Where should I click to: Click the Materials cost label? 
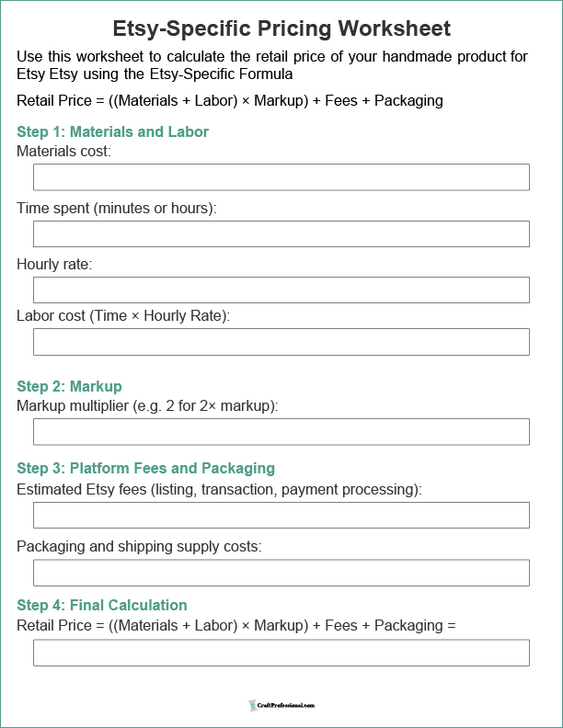point(64,151)
